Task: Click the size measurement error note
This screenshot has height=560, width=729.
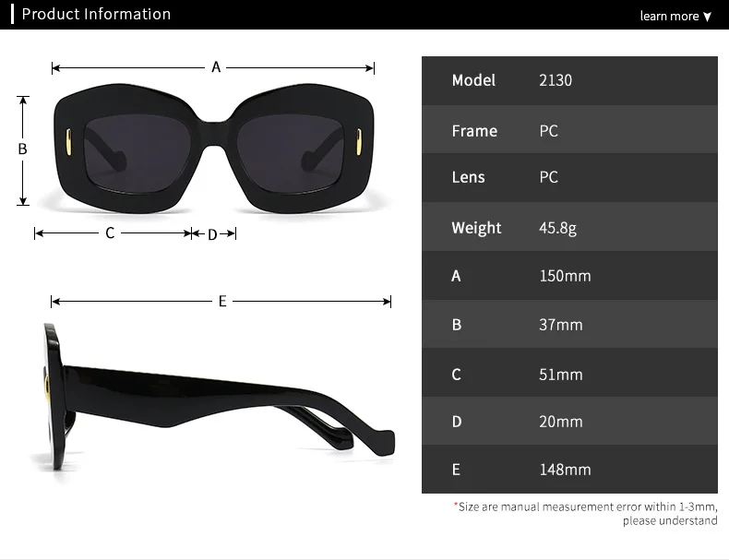Action: 586,514
